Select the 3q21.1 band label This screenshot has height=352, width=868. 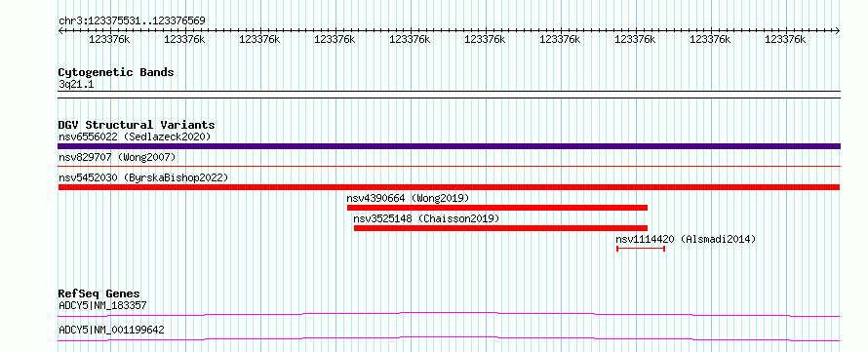point(75,85)
